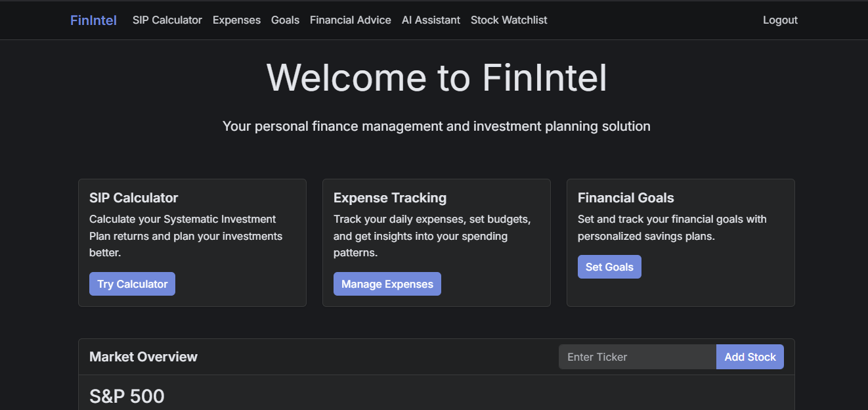Click the personal finance tagline text
This screenshot has height=410, width=868.
[x=437, y=126]
